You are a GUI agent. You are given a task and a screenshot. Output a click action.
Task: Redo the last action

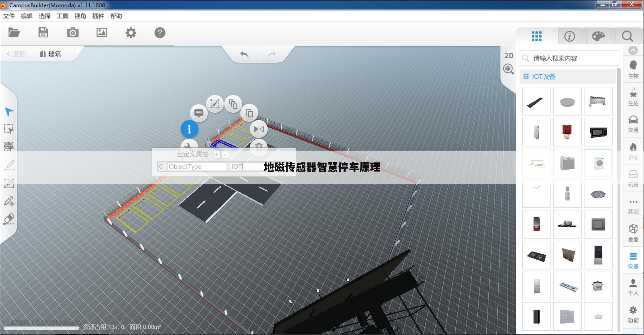pos(272,54)
